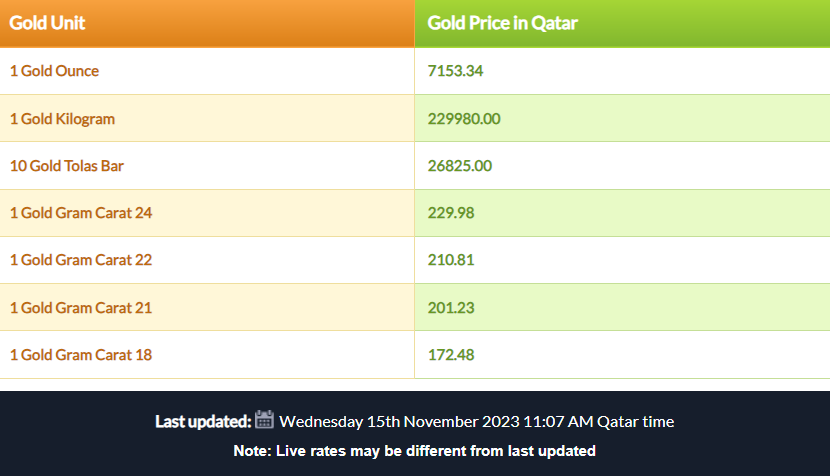
Task: Select the Gold Price in Qatar header
Action: point(502,23)
